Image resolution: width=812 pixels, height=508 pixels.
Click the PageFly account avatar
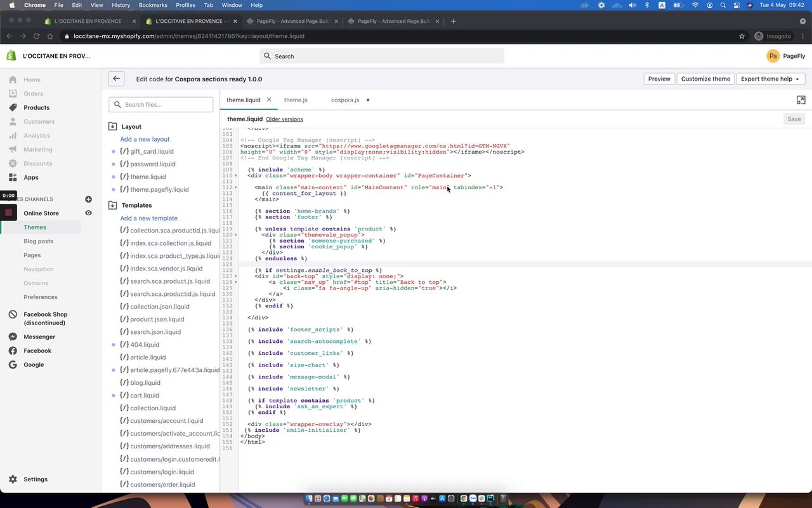[773, 56]
